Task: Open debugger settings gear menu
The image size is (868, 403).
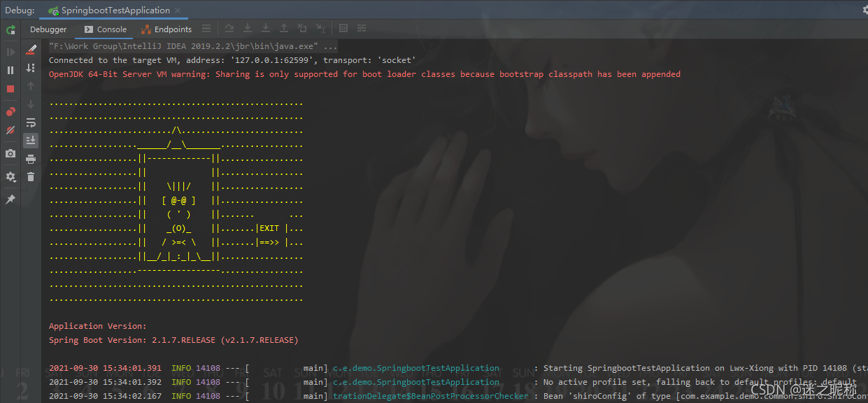Action: 10,177
